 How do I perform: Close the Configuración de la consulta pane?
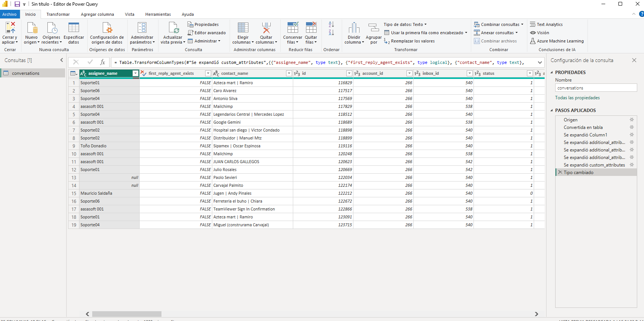(x=634, y=60)
